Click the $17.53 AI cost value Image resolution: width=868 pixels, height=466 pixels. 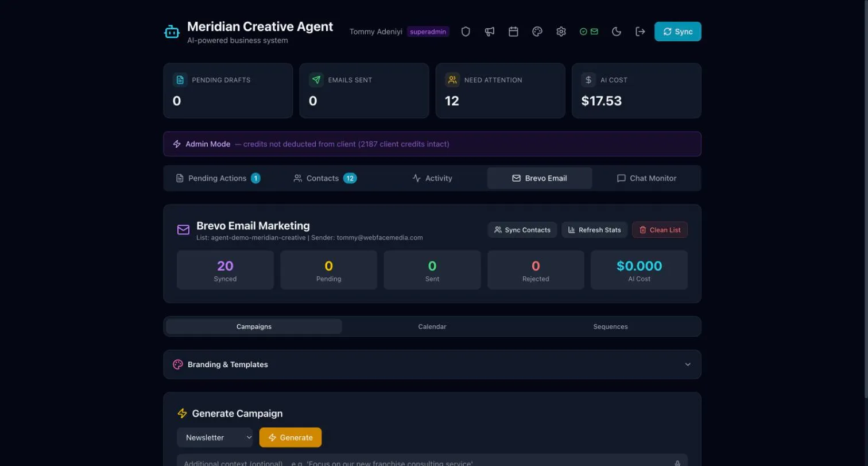point(602,101)
